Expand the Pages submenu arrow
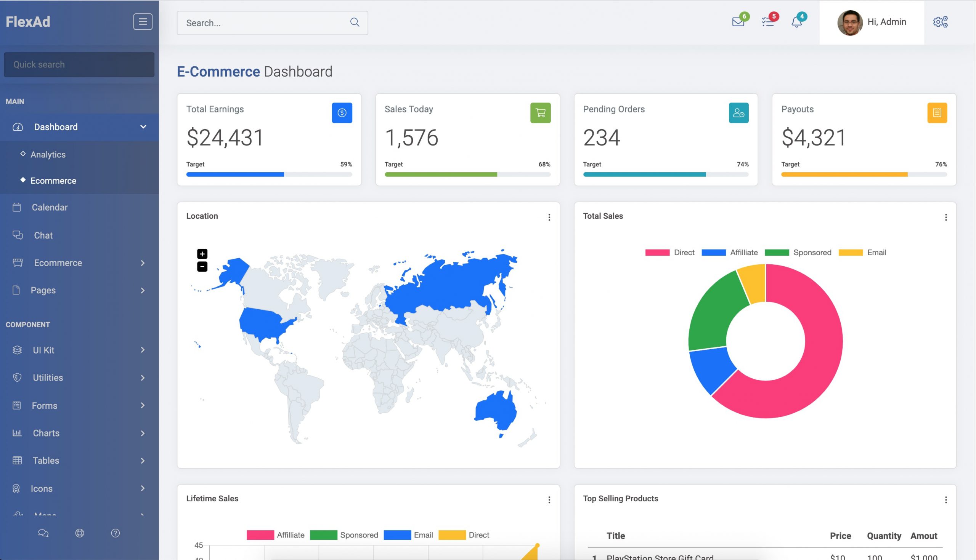976x560 pixels. tap(143, 290)
